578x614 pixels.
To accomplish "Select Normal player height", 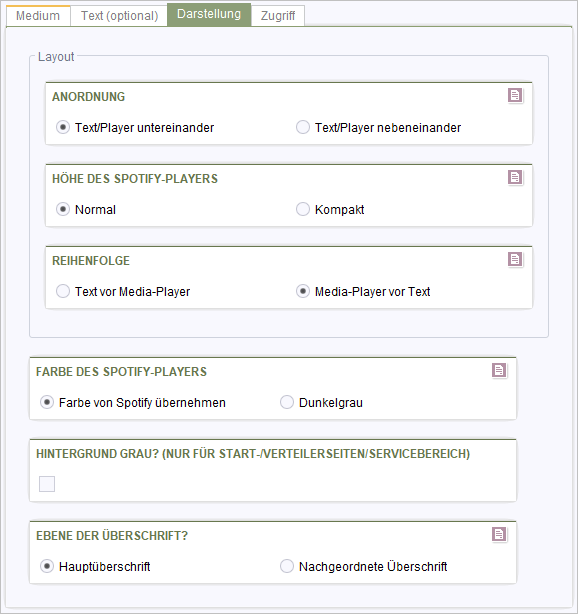I will tap(63, 209).
